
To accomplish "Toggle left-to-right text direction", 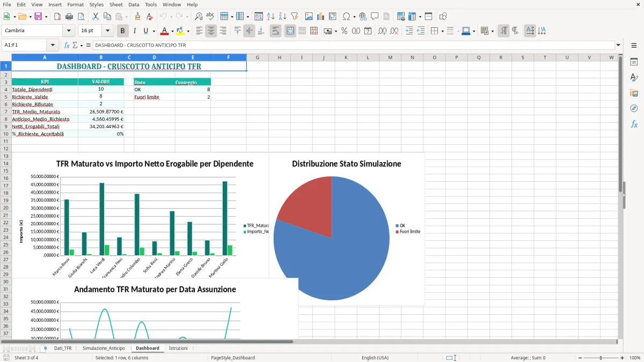I will pos(503,31).
